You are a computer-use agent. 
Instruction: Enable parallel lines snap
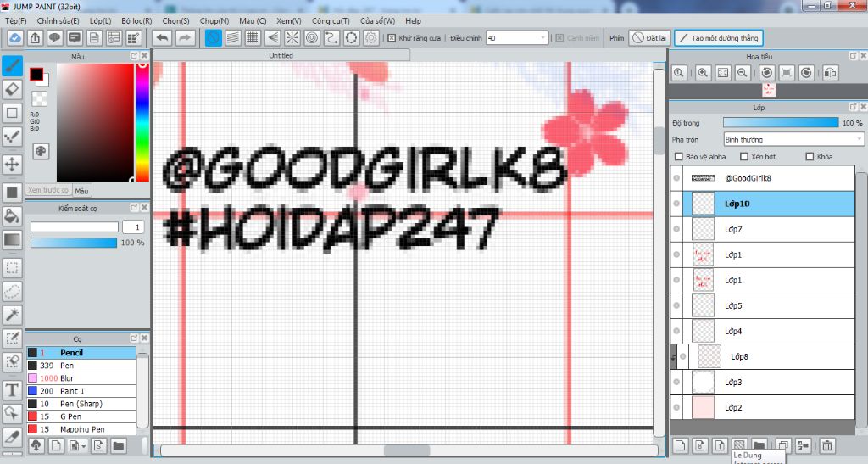coord(233,38)
